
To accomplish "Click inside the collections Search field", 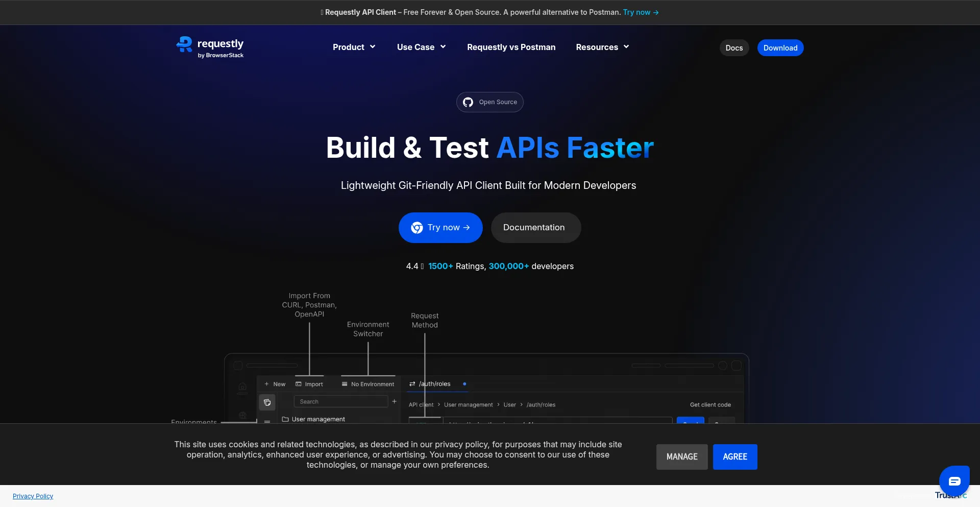I will click(341, 401).
